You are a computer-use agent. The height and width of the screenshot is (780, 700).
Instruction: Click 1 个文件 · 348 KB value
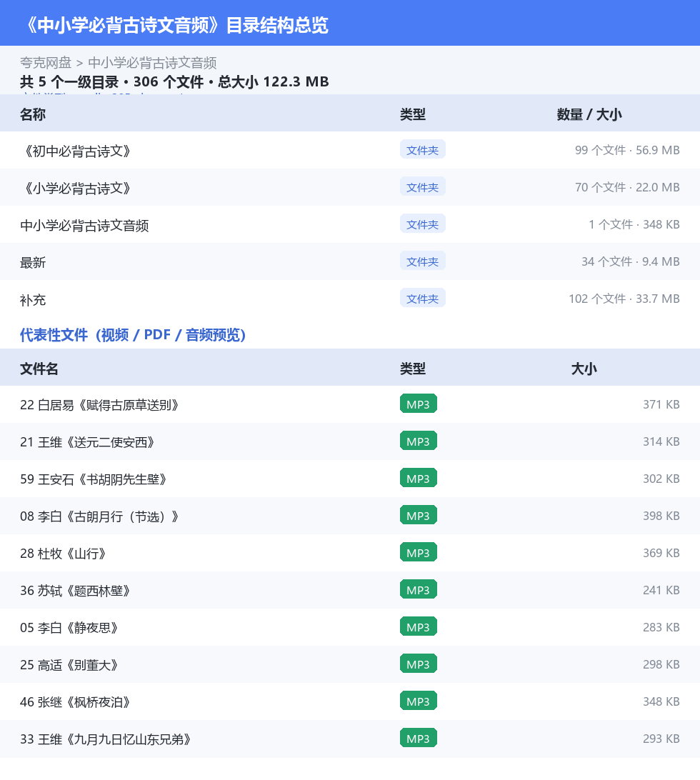click(634, 225)
